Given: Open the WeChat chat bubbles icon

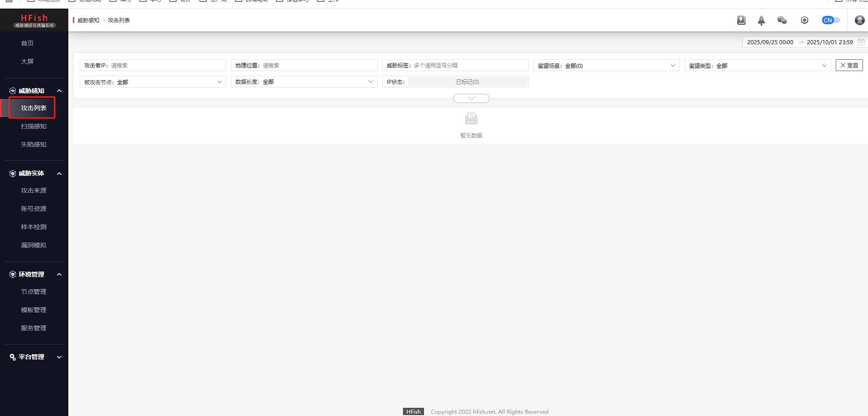Looking at the screenshot, I should (782, 20).
